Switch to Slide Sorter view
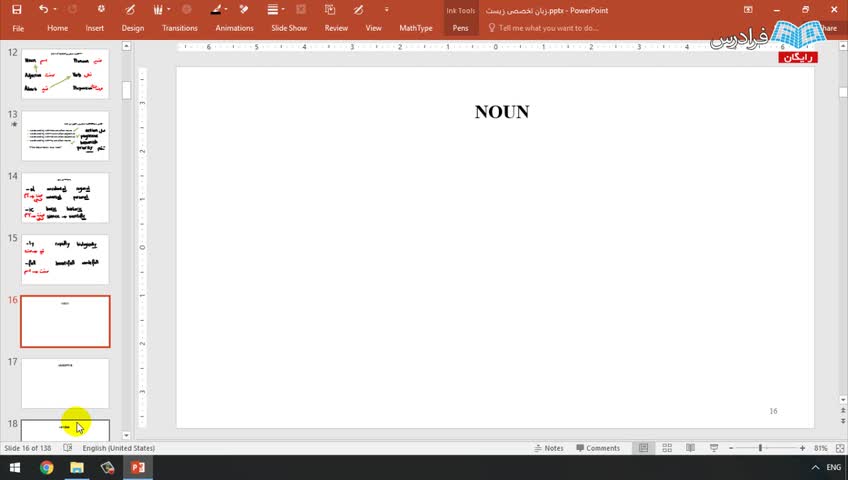Screen dimensions: 848x480 pos(667,448)
